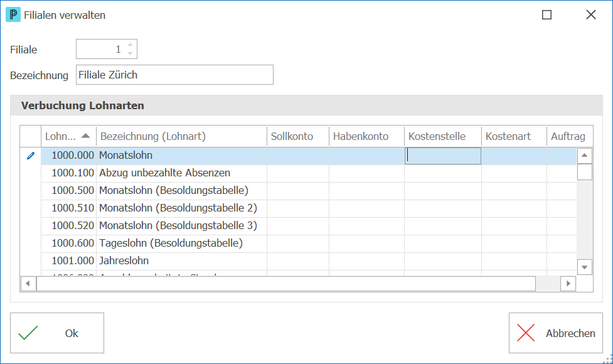Click the Sollkonto cell for Monatslohn
Screen dimensions: 613x364
point(298,156)
